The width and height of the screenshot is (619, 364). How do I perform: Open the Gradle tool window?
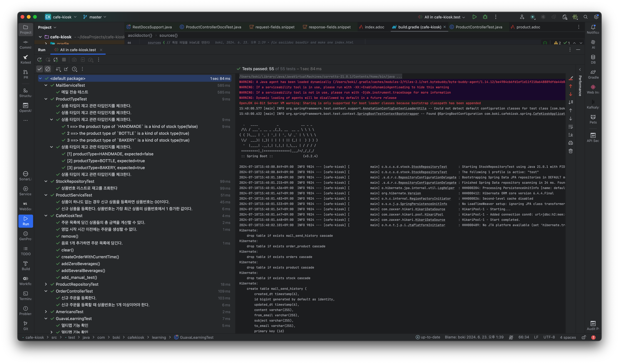tap(593, 74)
